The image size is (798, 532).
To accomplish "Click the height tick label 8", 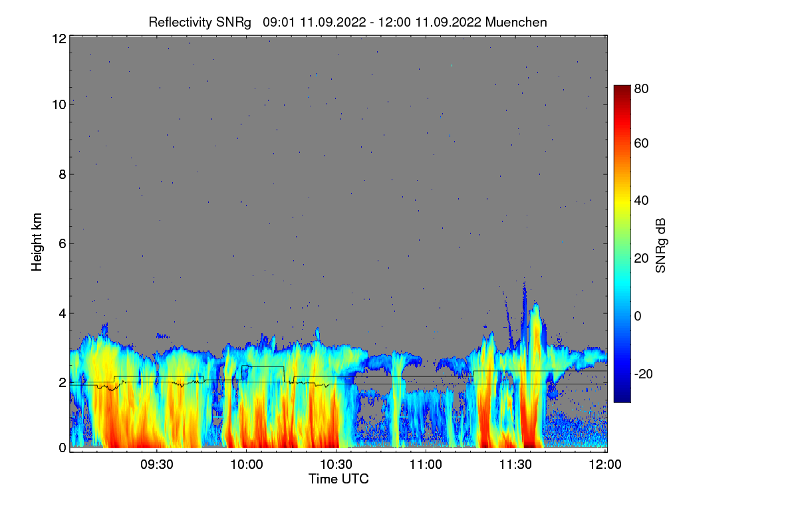I will point(62,174).
